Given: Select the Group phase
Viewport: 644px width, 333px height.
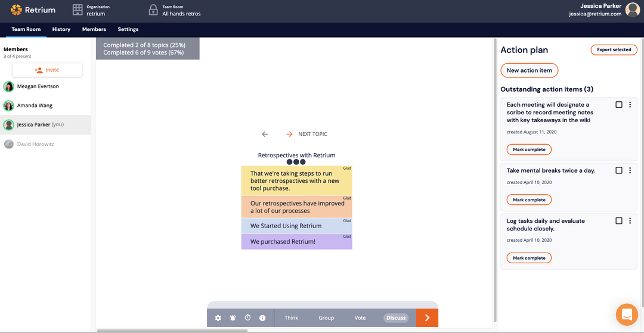Looking at the screenshot, I should pyautogui.click(x=326, y=318).
